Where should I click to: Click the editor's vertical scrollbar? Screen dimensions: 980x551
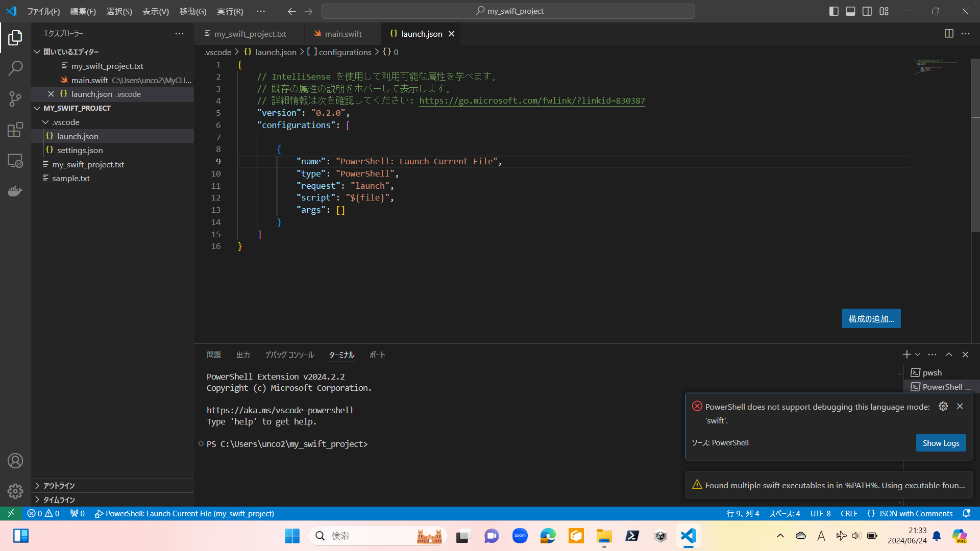tap(975, 145)
